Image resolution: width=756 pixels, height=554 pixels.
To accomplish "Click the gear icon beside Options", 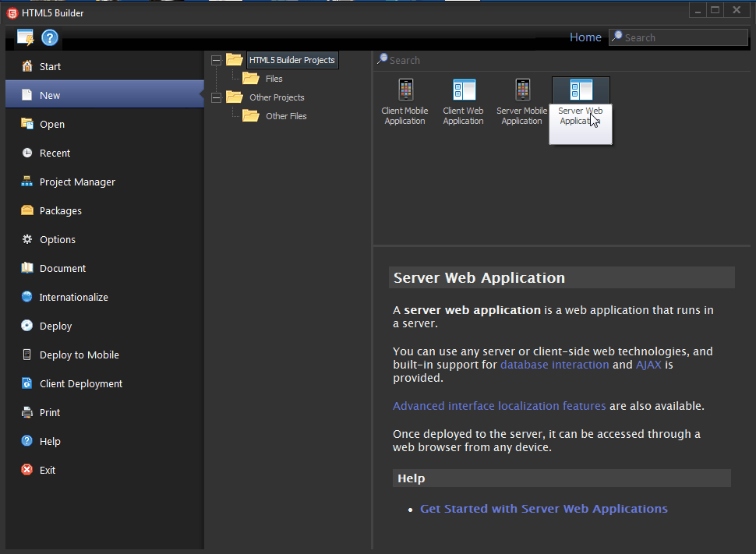I will pos(27,239).
